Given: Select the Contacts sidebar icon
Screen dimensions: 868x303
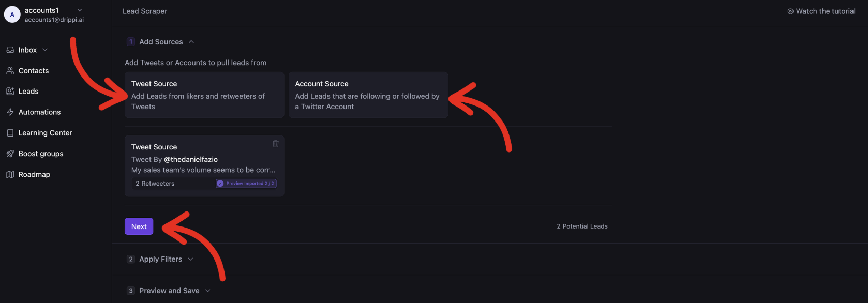Looking at the screenshot, I should (x=10, y=70).
